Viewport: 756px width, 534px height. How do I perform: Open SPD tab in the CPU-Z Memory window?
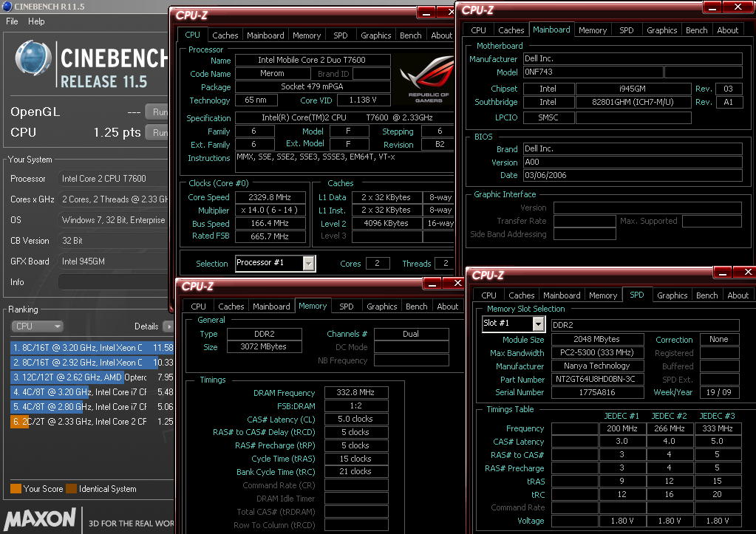(x=346, y=307)
